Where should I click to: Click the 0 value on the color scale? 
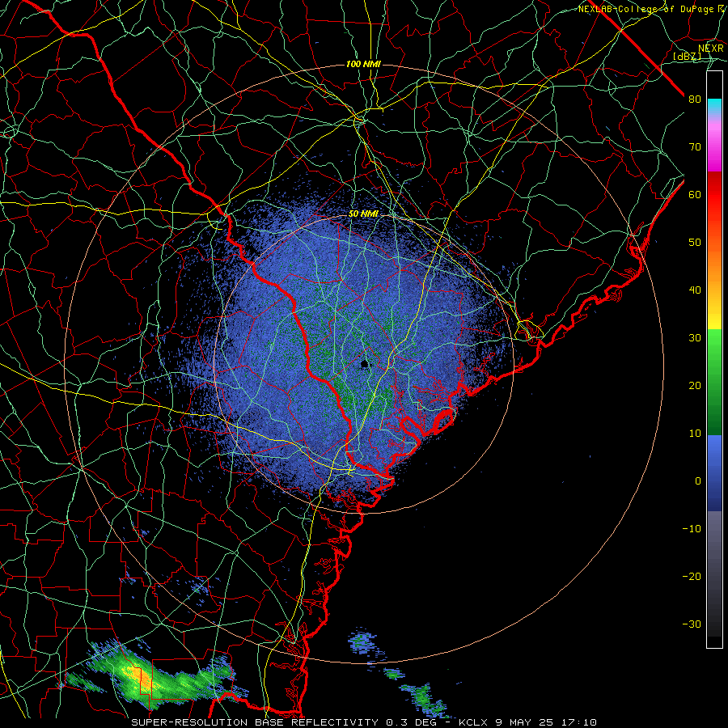pyautogui.click(x=698, y=481)
